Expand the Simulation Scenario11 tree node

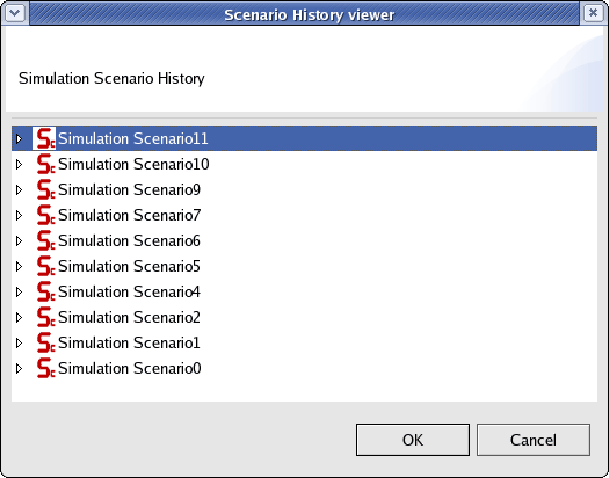(x=19, y=139)
